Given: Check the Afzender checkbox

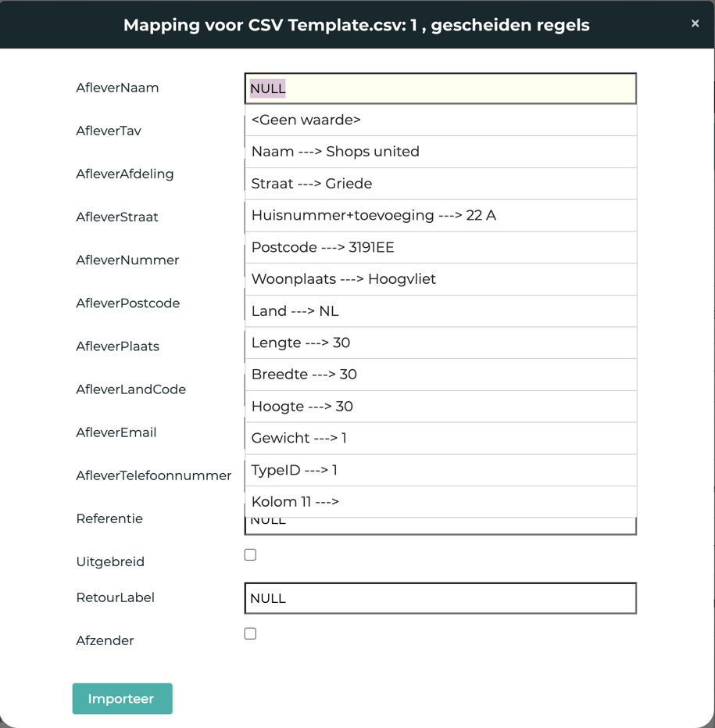Looking at the screenshot, I should pyautogui.click(x=250, y=633).
